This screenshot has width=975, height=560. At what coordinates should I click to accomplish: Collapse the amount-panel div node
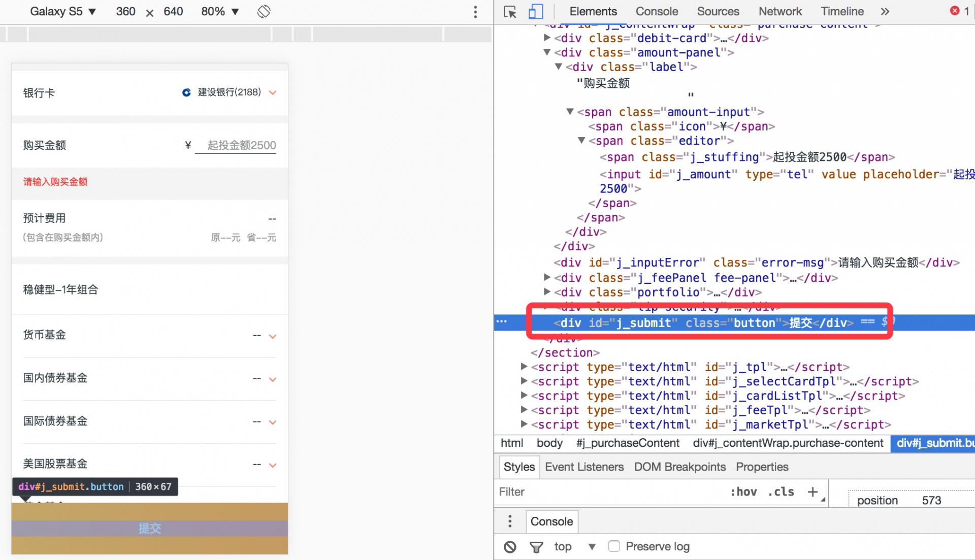(x=547, y=52)
